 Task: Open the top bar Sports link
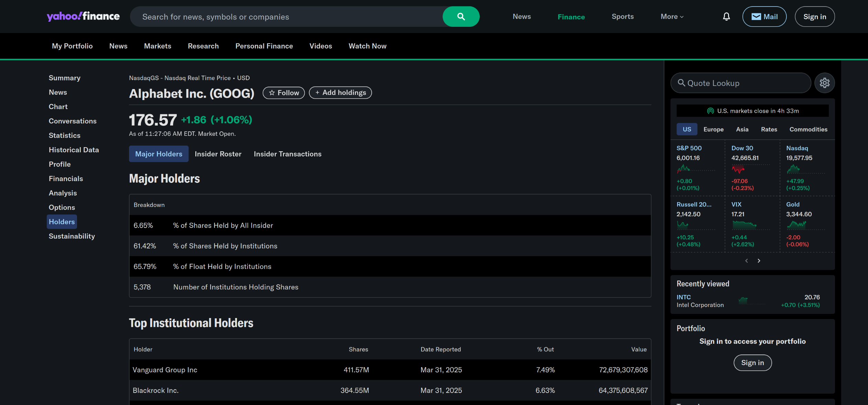coord(622,17)
